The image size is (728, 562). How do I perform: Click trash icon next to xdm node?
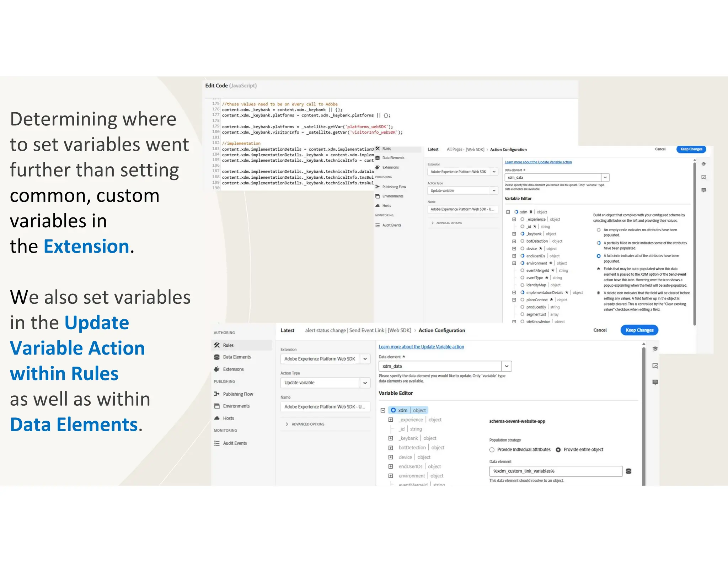[531, 212]
